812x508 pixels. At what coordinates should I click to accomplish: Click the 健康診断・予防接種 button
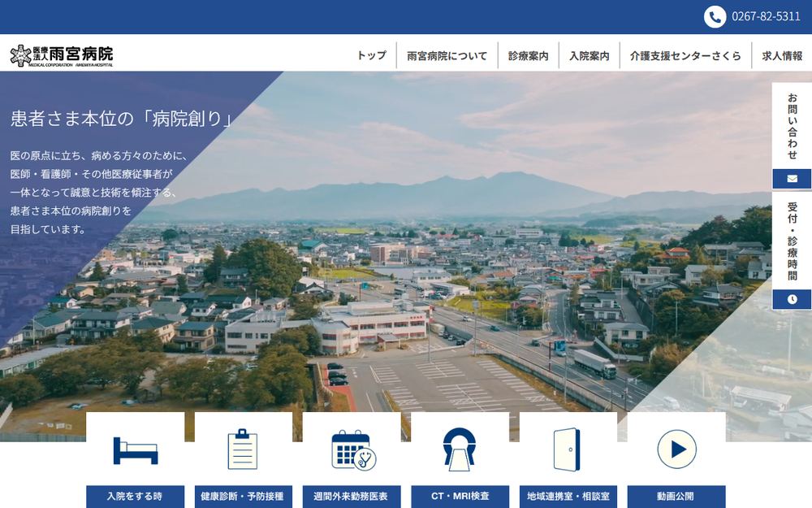[x=243, y=497]
